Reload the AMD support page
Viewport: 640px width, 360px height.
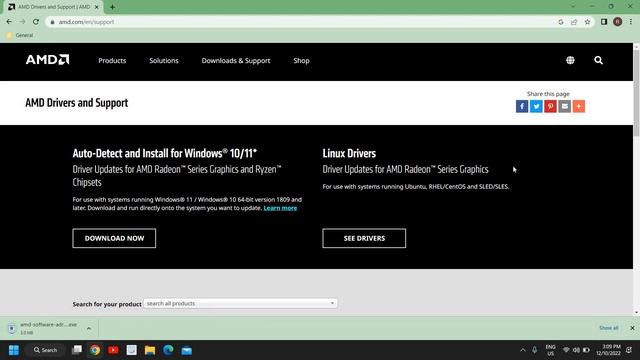(36, 22)
